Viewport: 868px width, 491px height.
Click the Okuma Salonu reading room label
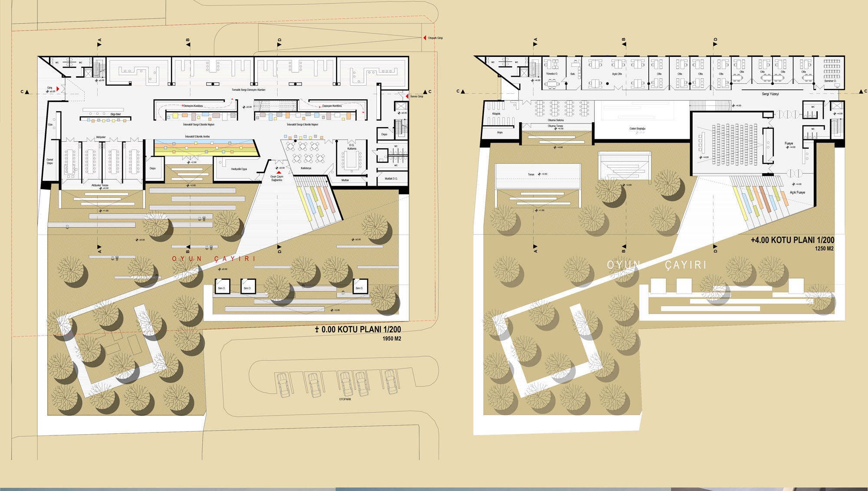pos(556,120)
